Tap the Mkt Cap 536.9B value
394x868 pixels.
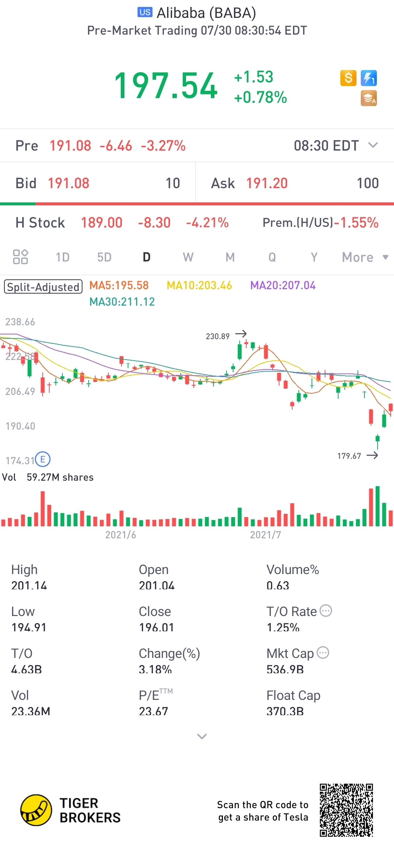coord(285,669)
